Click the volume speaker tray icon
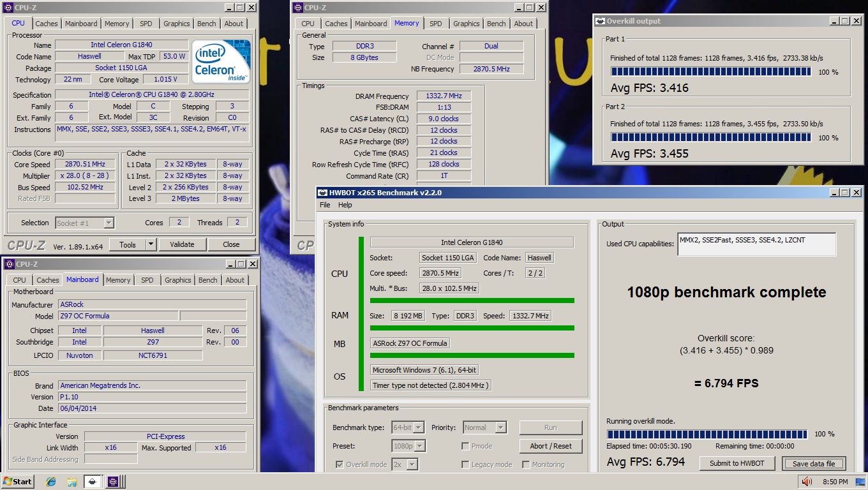Image resolution: width=868 pixels, height=490 pixels. click(807, 481)
